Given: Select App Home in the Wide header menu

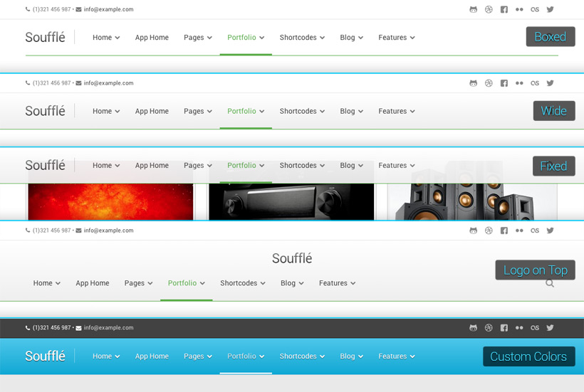Looking at the screenshot, I should click(x=152, y=112).
